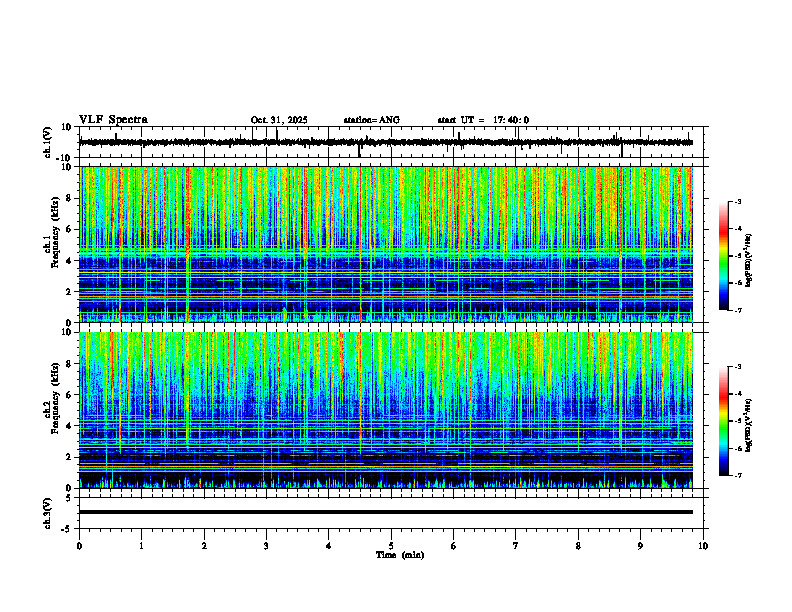The width and height of the screenshot is (792, 612).
Task: Click the "-7" label on ch.1 colorbar
Action: (x=737, y=310)
